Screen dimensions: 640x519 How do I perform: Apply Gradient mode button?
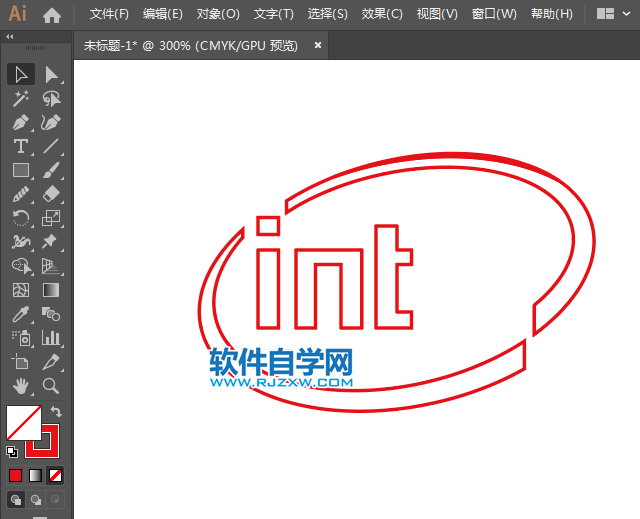[x=36, y=476]
